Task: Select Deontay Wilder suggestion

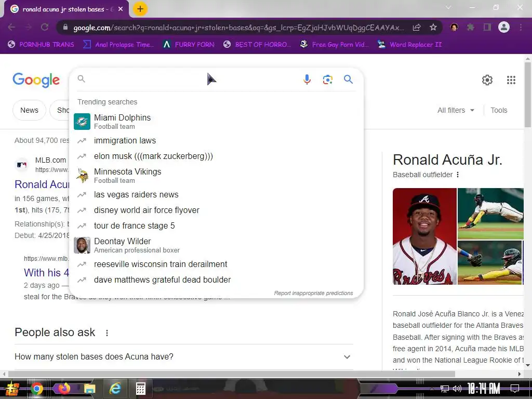Action: pos(216,245)
